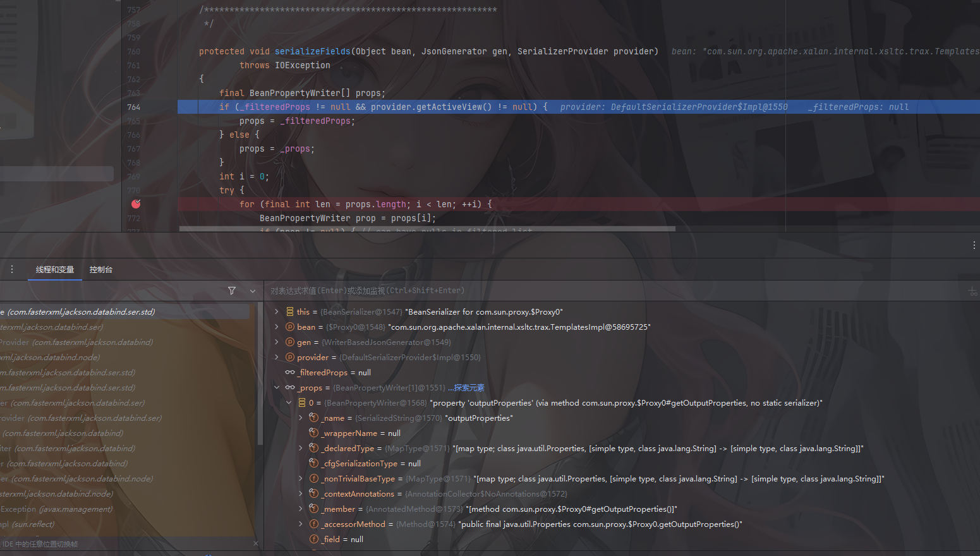Open the debug panel's left three-dot menu
Viewport: 980px width, 556px height.
pos(11,269)
